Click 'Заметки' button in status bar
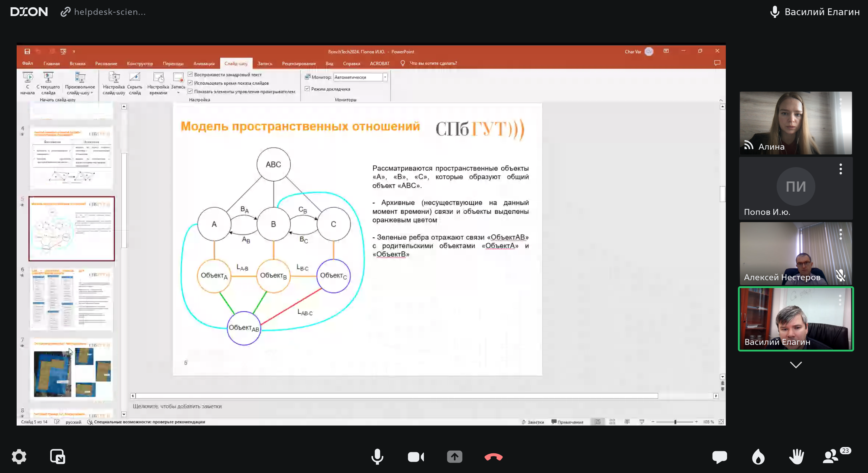 click(x=533, y=422)
